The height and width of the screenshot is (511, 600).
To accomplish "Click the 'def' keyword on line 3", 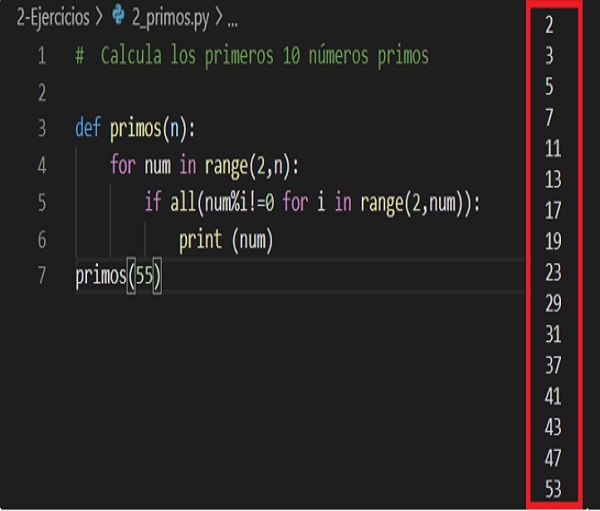I will pos(88,127).
